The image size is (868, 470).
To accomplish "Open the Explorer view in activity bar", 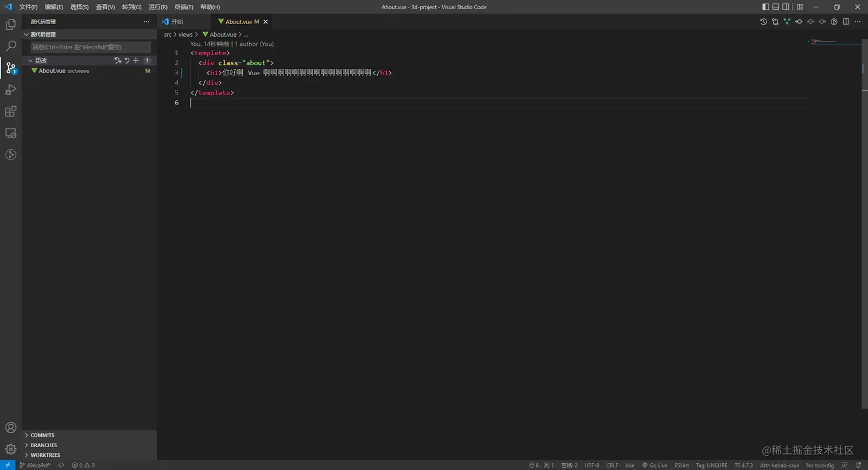I will [x=10, y=24].
